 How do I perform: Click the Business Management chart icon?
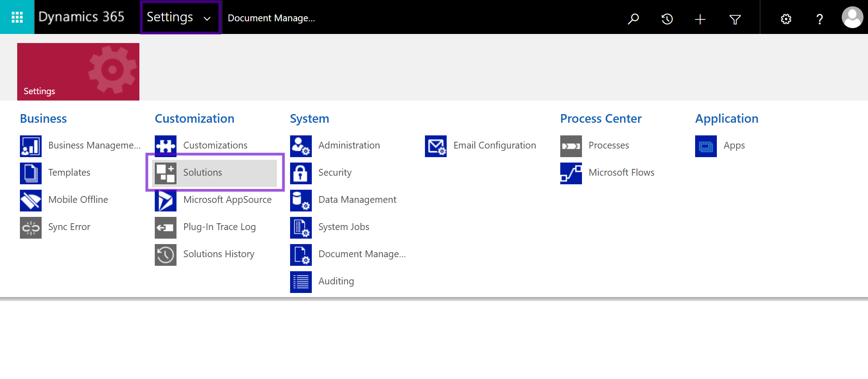31,146
